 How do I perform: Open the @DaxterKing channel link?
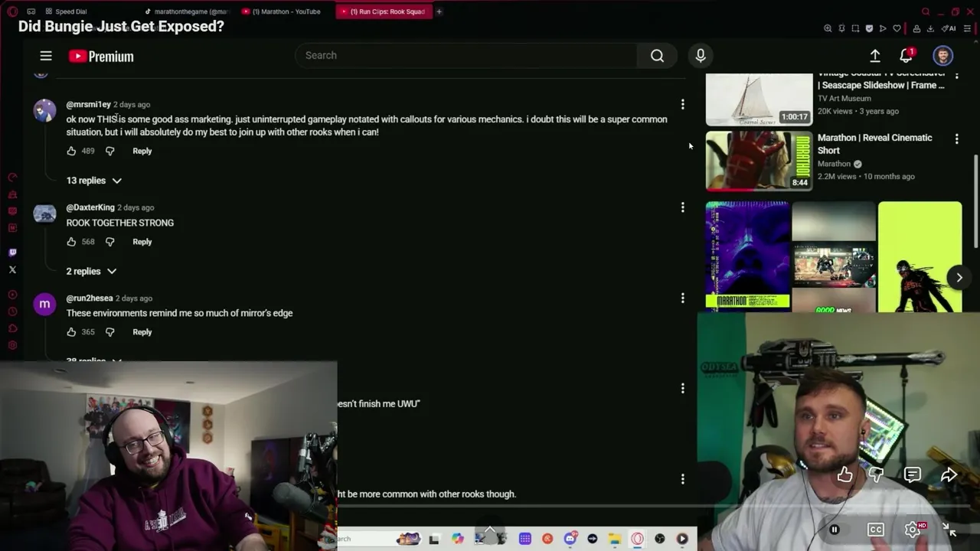(x=90, y=207)
